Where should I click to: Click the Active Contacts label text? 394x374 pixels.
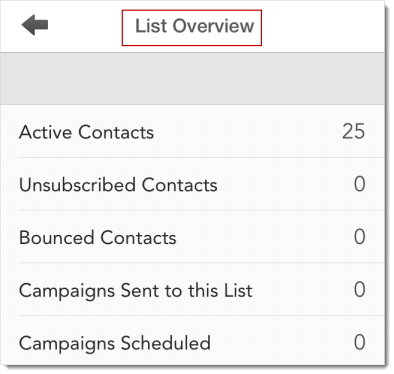[x=86, y=132]
